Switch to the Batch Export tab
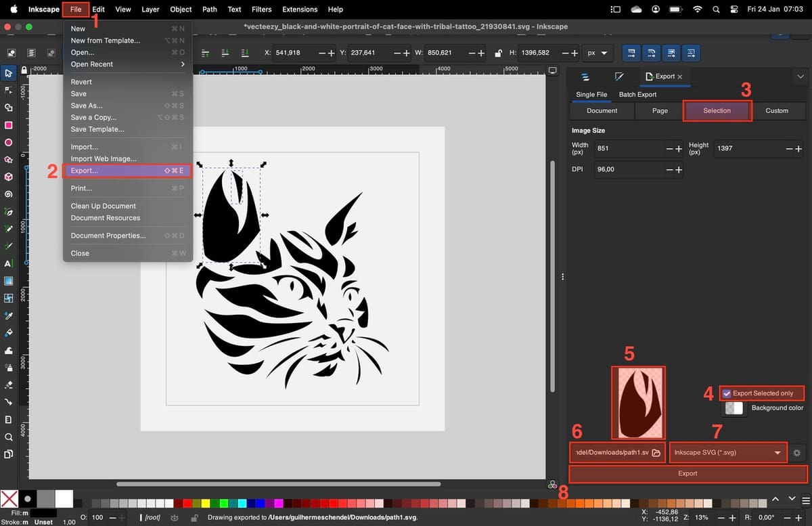Viewport: 812px width, 526px height. point(637,95)
